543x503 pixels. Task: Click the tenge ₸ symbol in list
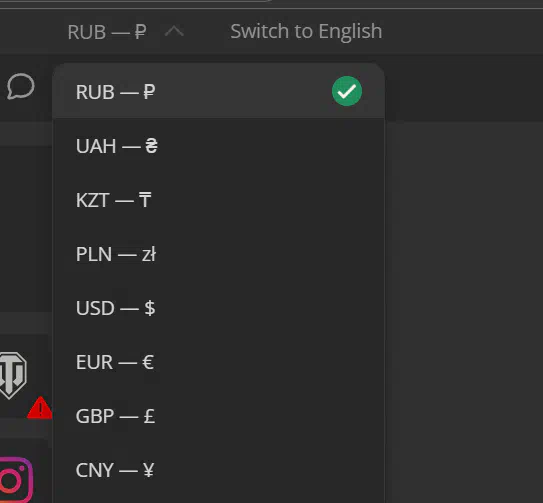pyautogui.click(x=145, y=200)
